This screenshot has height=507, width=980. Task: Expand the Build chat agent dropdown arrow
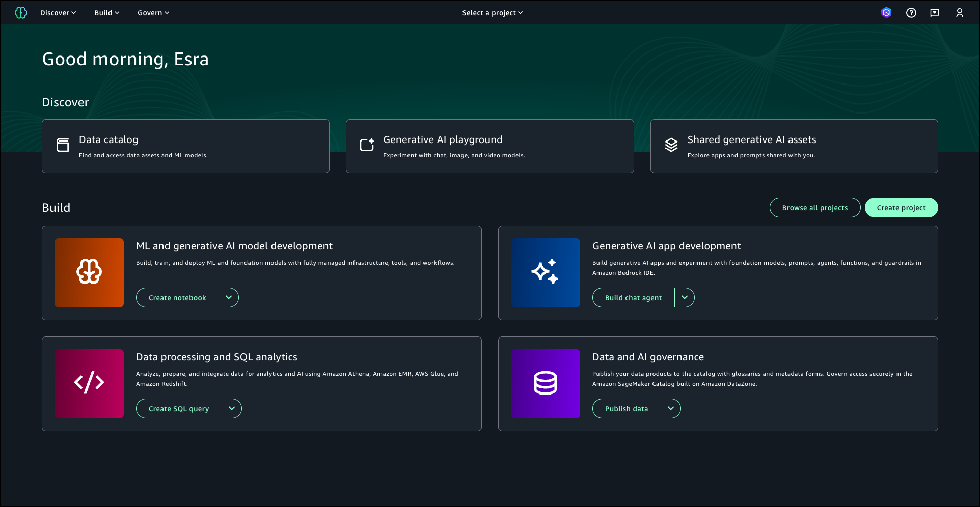[685, 298]
